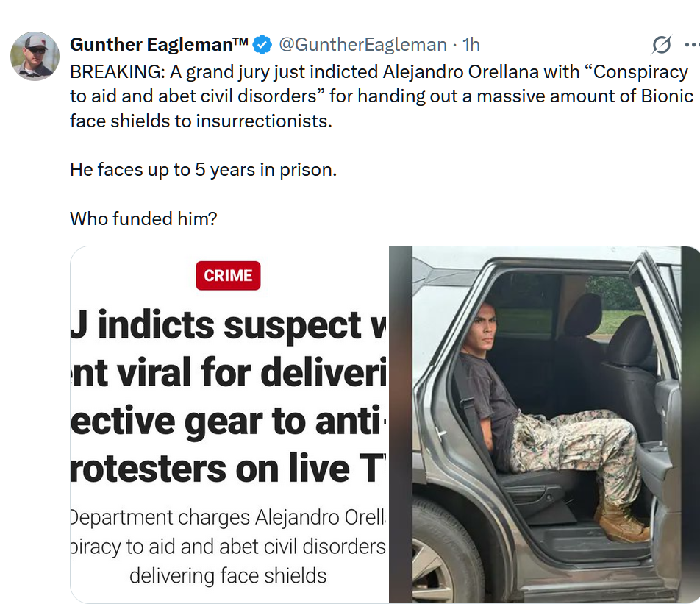Image resolution: width=700 pixels, height=604 pixels.
Task: Click the red CRIME category badge
Action: click(x=228, y=276)
